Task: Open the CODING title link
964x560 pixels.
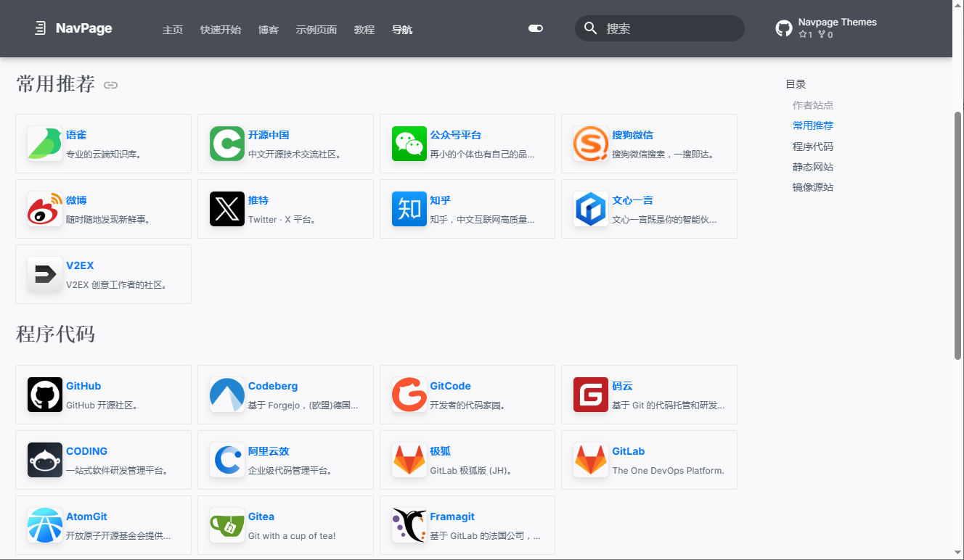Action: pyautogui.click(x=86, y=451)
